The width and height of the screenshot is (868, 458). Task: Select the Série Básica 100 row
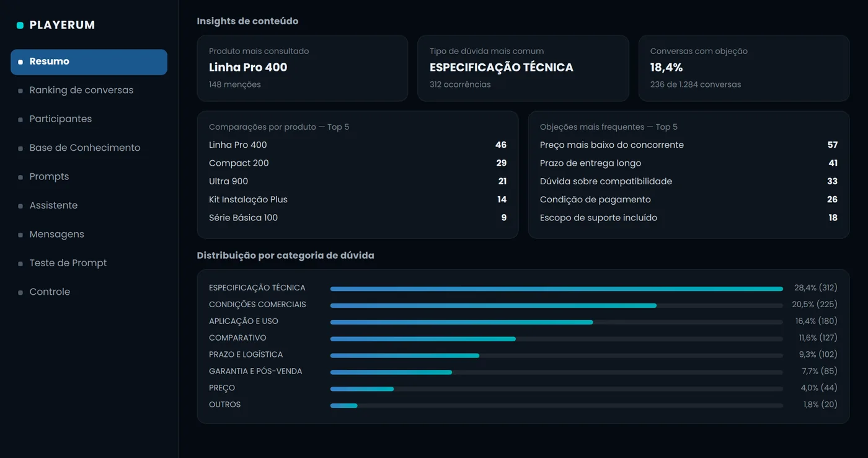(x=358, y=218)
